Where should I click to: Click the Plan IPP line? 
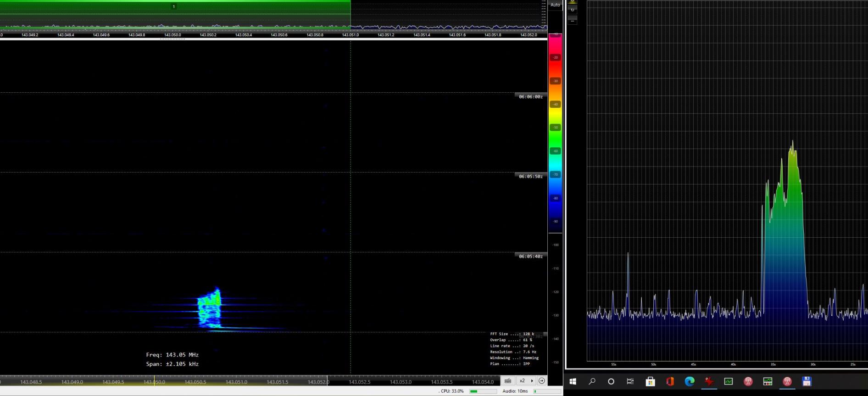[510, 364]
